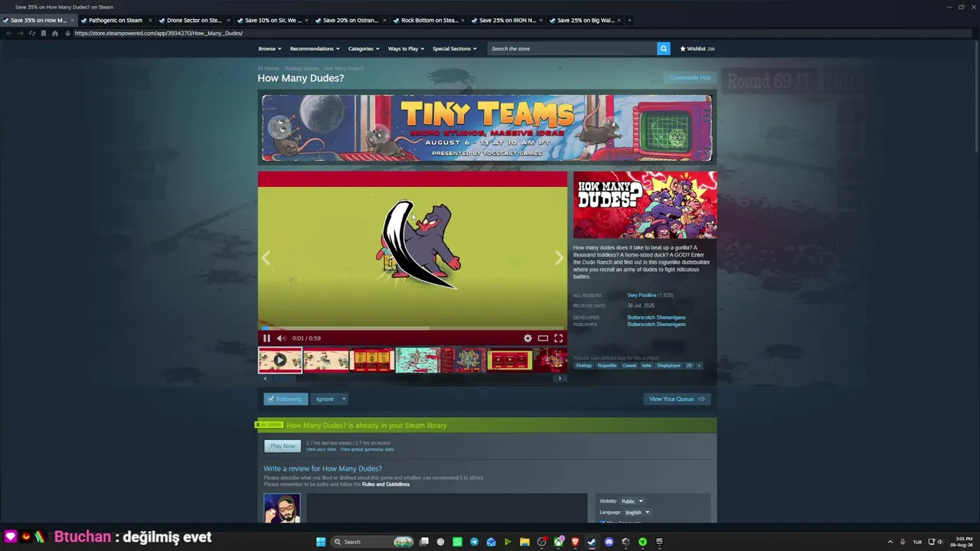This screenshot has height=551, width=980.
Task: Close the Pathogenic on Steam tab
Action: pos(150,20)
